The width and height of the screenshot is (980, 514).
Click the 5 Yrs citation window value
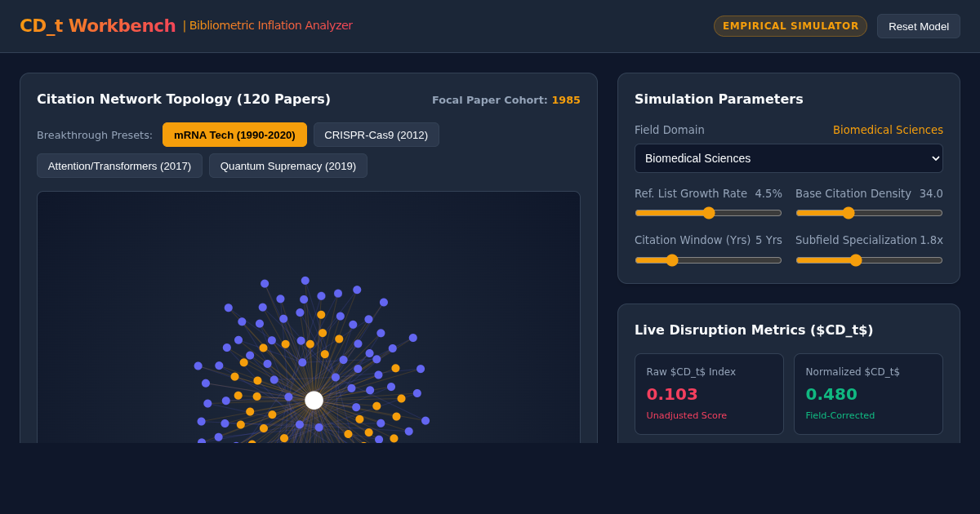coord(768,240)
